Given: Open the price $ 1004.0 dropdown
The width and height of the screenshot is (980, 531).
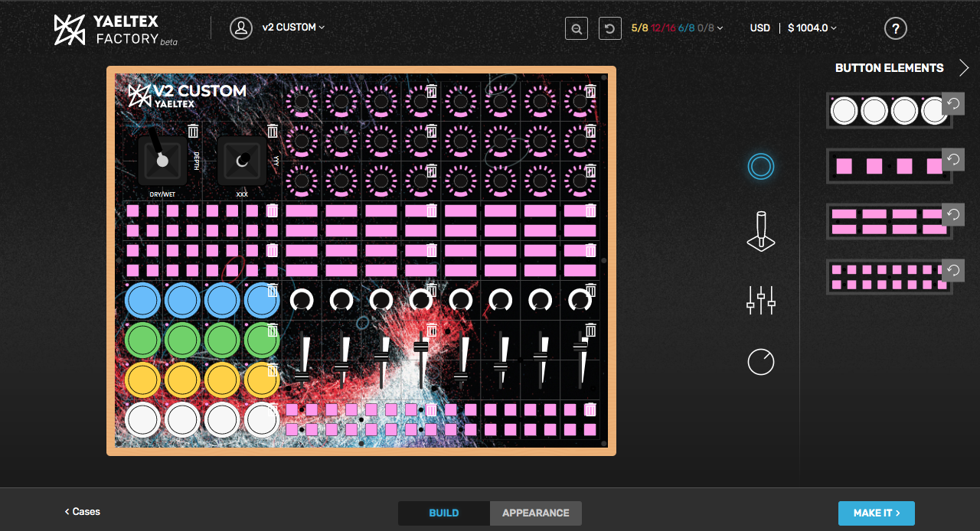Looking at the screenshot, I should click(x=812, y=28).
